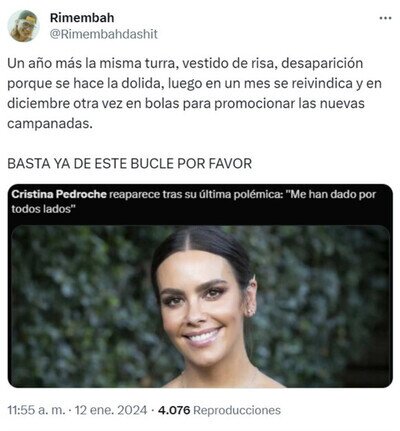Click the 12 ene. 2024 date
Image resolution: width=400 pixels, height=431 pixels.
pyautogui.click(x=111, y=410)
